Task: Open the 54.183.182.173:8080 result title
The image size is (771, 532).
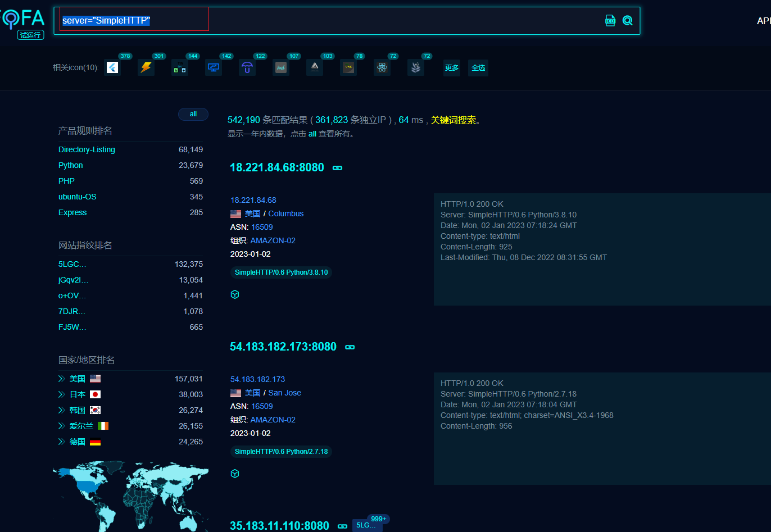Action: [283, 347]
